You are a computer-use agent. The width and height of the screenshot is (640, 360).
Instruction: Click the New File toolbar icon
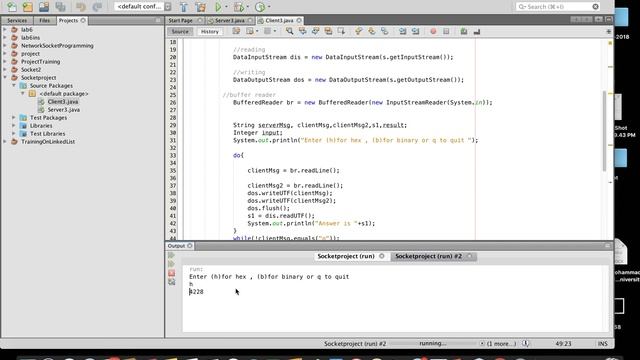(11, 7)
